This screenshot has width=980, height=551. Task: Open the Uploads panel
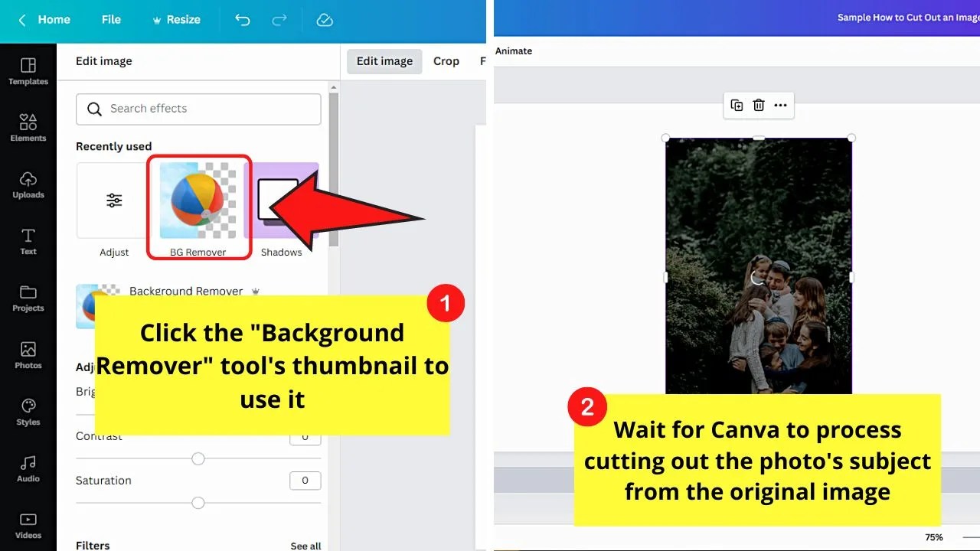point(28,184)
